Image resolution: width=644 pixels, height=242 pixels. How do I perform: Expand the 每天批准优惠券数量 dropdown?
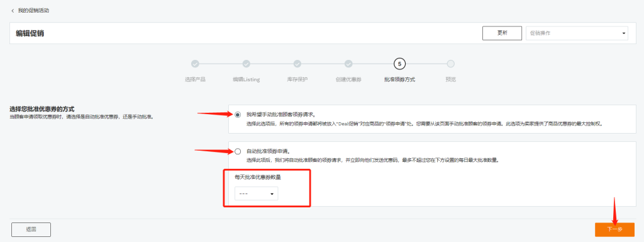click(x=257, y=194)
